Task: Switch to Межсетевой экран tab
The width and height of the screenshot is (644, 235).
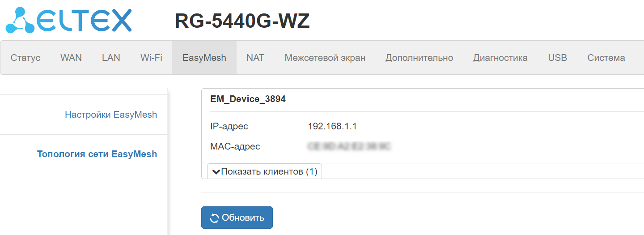Action: pyautogui.click(x=325, y=58)
